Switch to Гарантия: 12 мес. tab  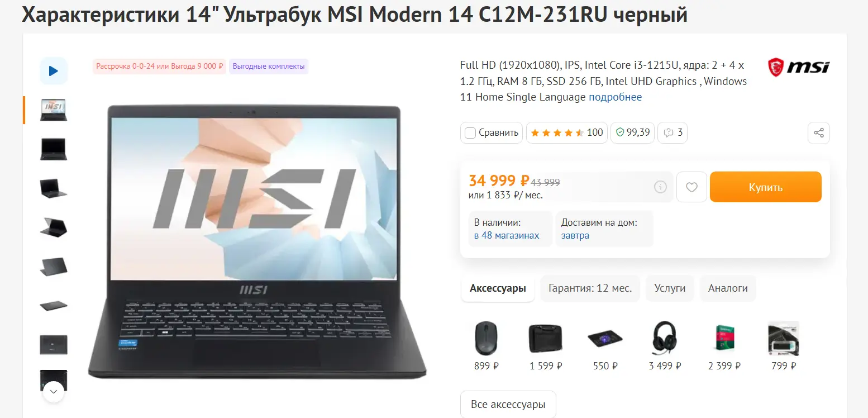(x=590, y=288)
